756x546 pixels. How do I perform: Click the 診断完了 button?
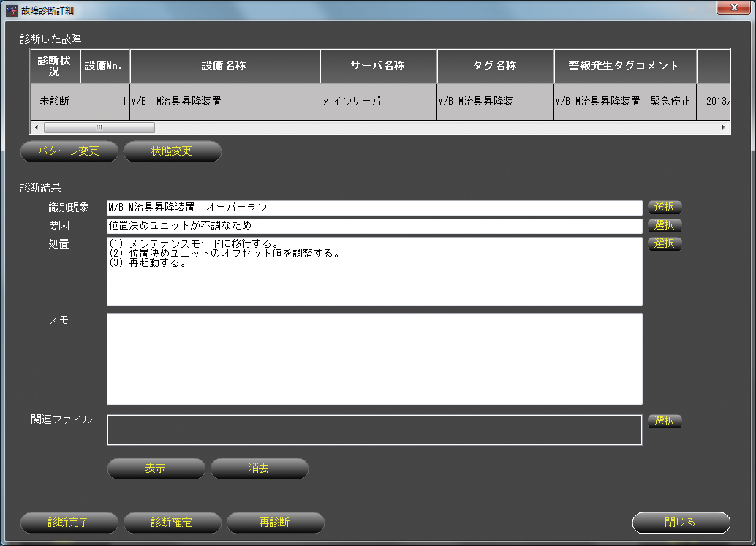click(x=69, y=523)
